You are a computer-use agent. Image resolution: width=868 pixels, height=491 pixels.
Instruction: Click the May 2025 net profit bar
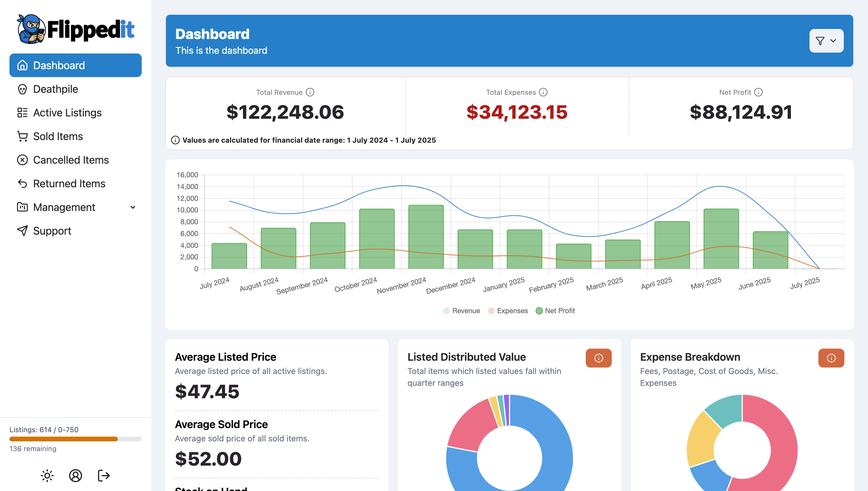click(721, 239)
